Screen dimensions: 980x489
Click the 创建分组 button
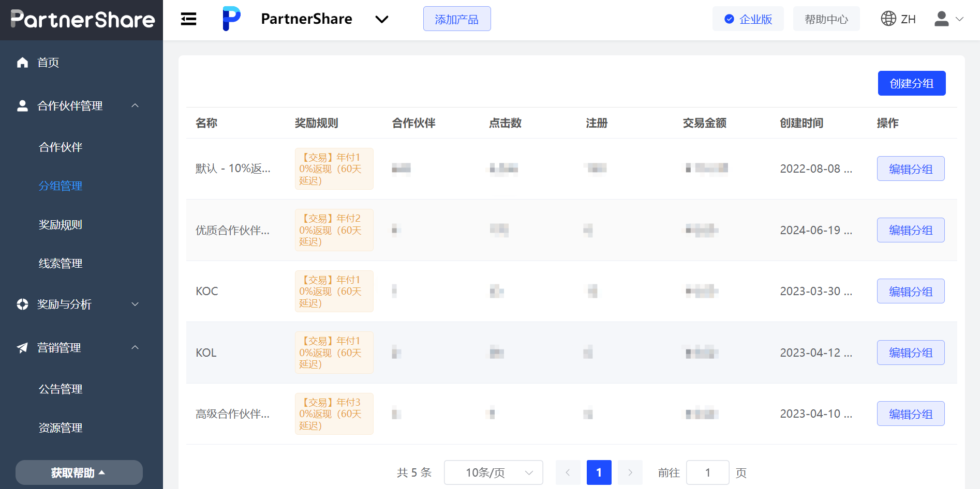point(911,83)
